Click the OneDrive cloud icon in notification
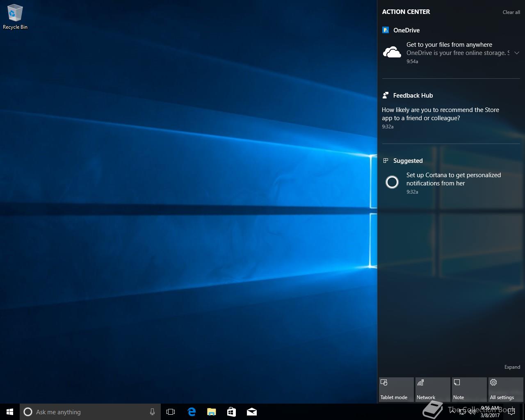 click(x=392, y=52)
